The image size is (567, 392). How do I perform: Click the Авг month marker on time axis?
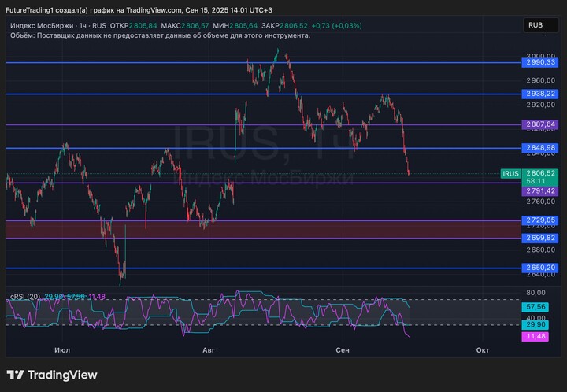click(x=209, y=350)
